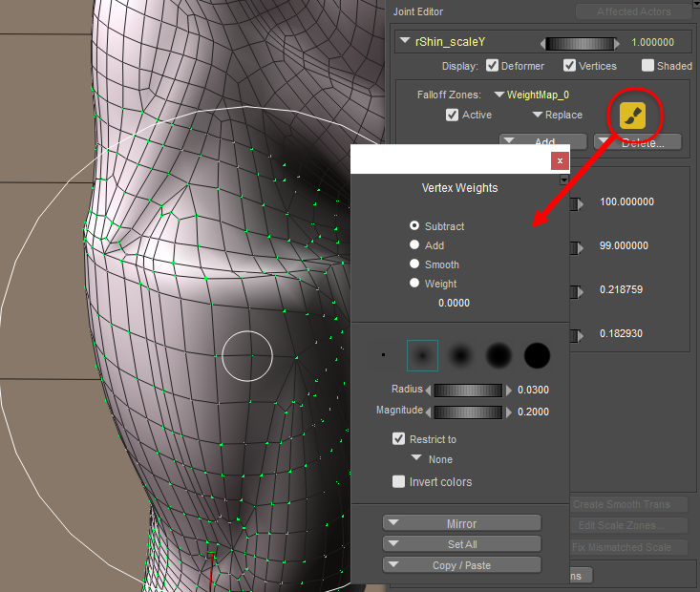Pick the largest solid black brush
Viewport: 700px width, 592px height.
[x=537, y=355]
